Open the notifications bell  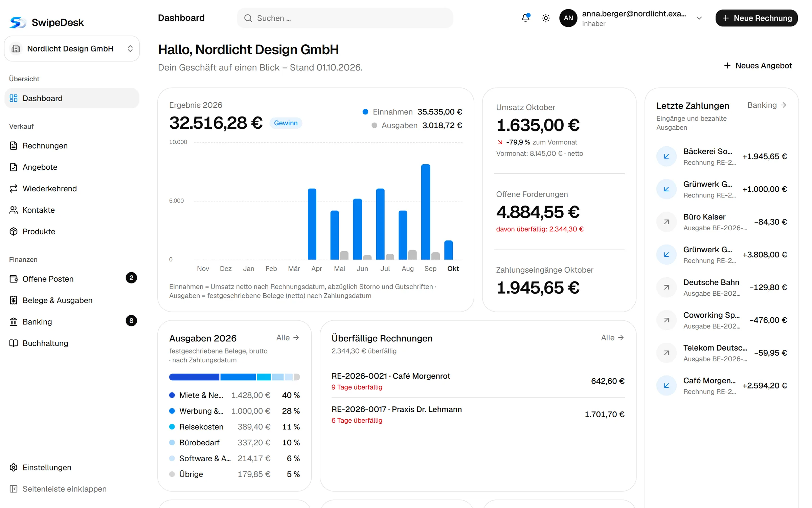coord(525,18)
